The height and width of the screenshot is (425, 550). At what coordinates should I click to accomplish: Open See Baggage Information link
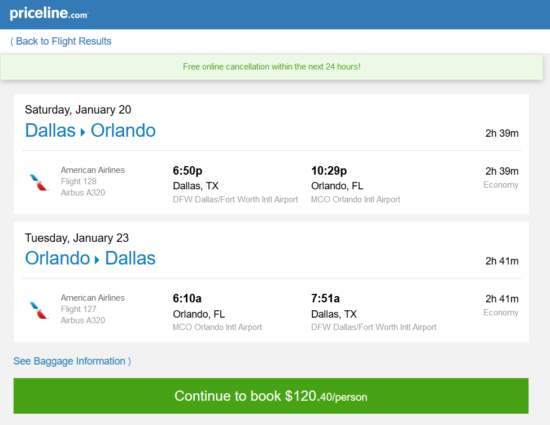click(x=72, y=361)
